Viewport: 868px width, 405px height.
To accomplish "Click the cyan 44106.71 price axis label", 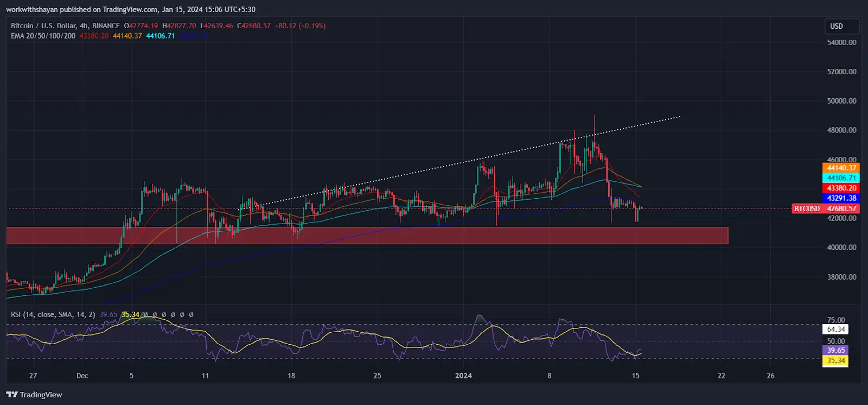I will tap(841, 178).
